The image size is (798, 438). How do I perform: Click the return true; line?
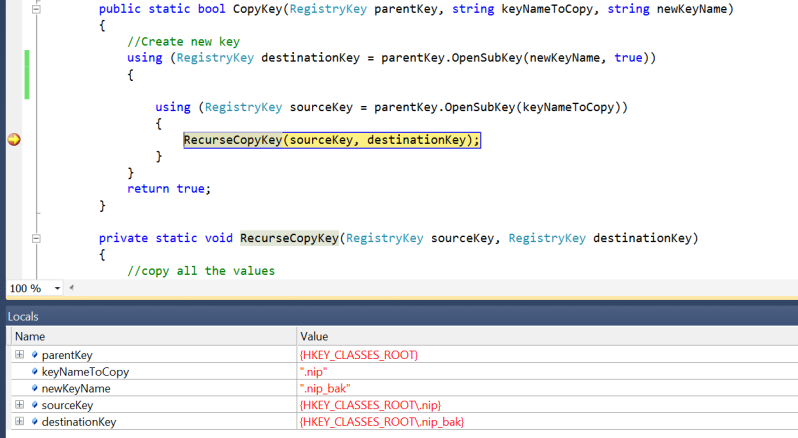point(168,189)
